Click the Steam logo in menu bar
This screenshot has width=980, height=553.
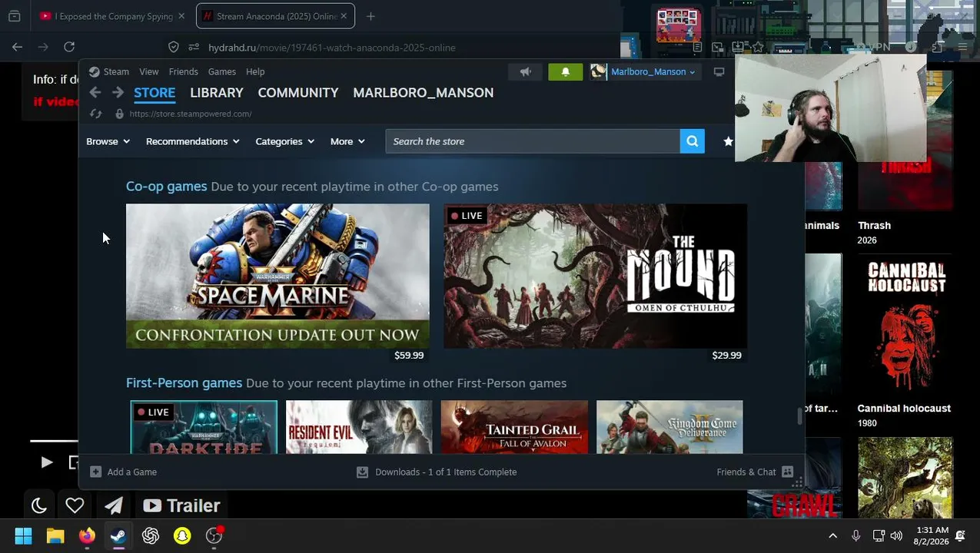[94, 71]
